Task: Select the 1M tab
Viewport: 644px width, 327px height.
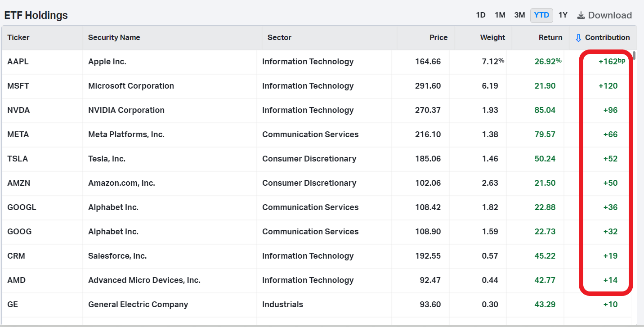Action: click(x=500, y=15)
